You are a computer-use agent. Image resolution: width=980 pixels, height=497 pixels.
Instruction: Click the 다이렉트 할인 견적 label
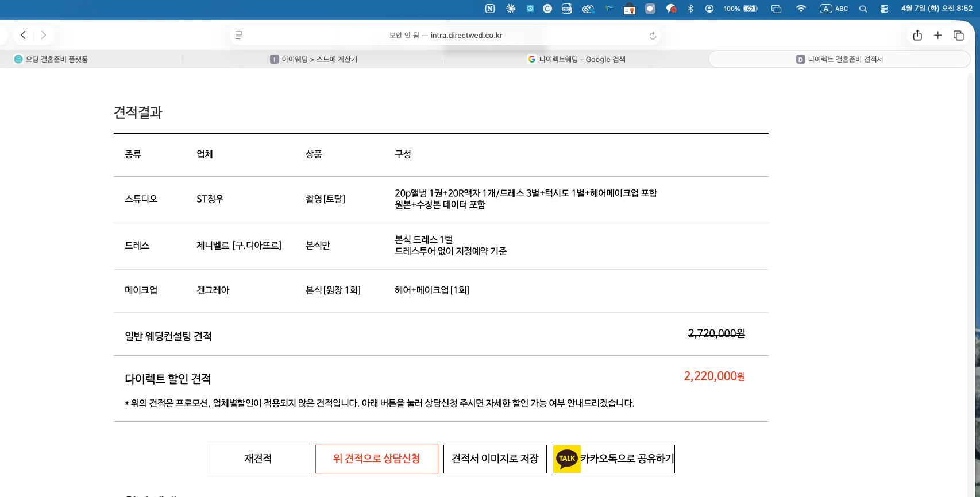[x=168, y=379]
